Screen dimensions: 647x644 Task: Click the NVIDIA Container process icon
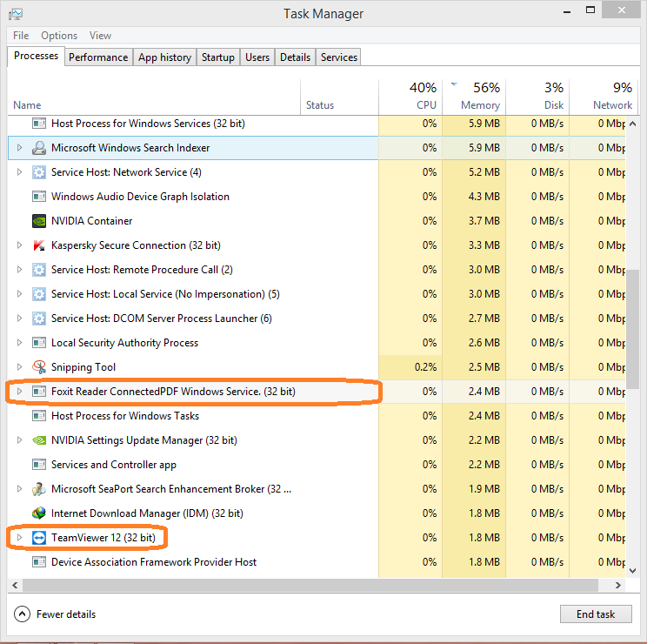(x=39, y=221)
